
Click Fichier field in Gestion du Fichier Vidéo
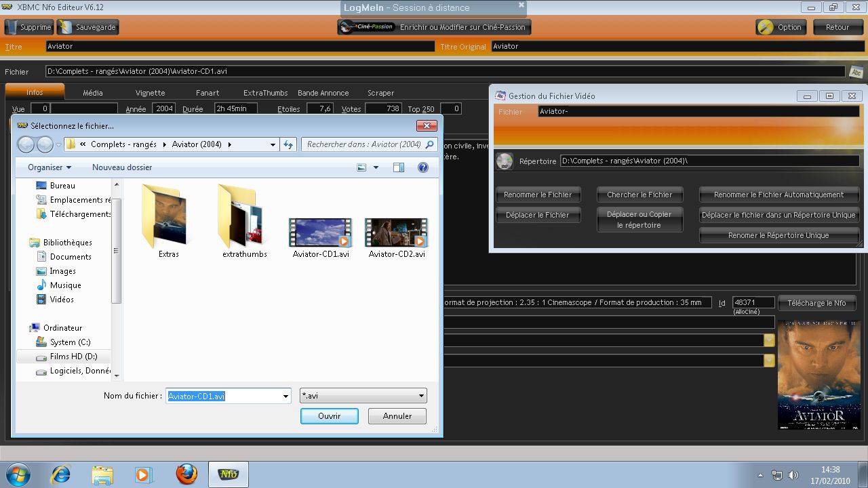(x=698, y=112)
